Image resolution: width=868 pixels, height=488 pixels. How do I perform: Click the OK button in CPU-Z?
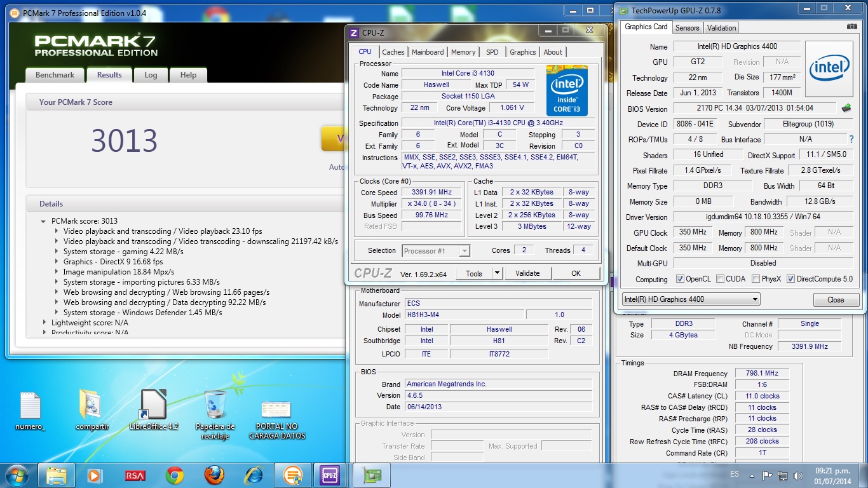coord(576,273)
